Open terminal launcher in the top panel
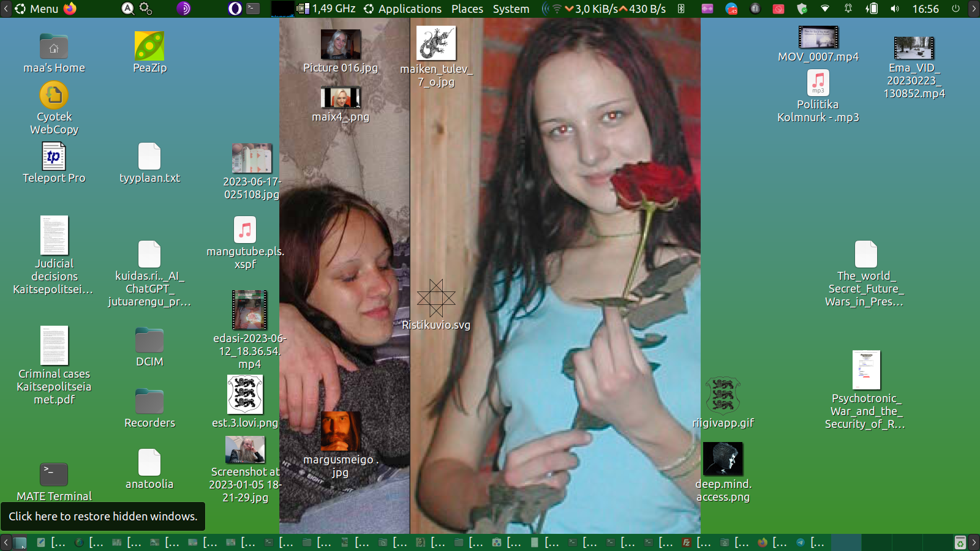The width and height of the screenshot is (980, 551). point(253,9)
